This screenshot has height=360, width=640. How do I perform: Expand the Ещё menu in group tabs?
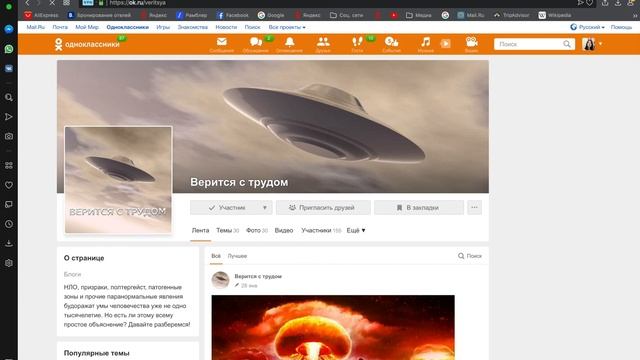(356, 231)
